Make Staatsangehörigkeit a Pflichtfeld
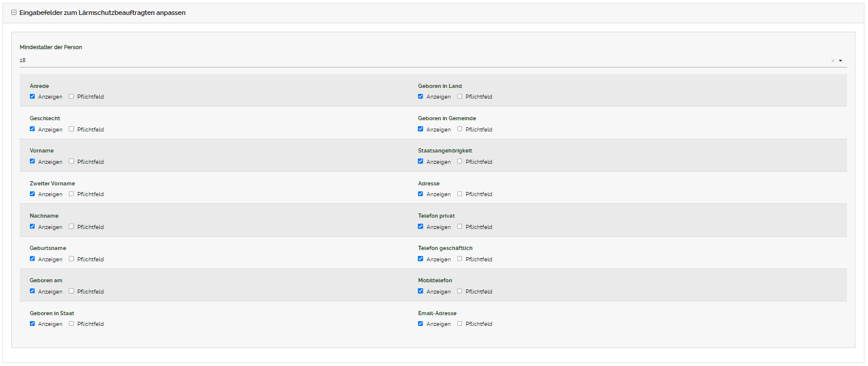Screen dimensions: 868x366 pos(460,161)
